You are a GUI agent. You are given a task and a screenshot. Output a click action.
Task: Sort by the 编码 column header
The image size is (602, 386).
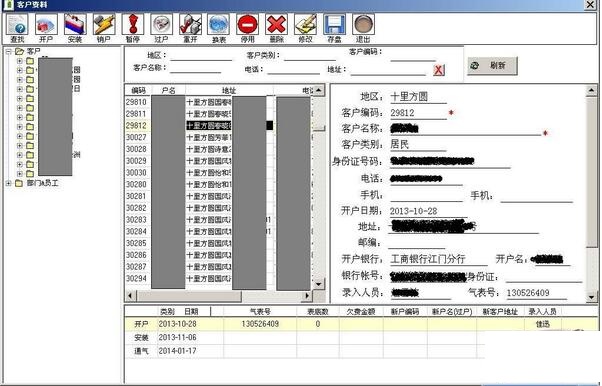click(138, 90)
